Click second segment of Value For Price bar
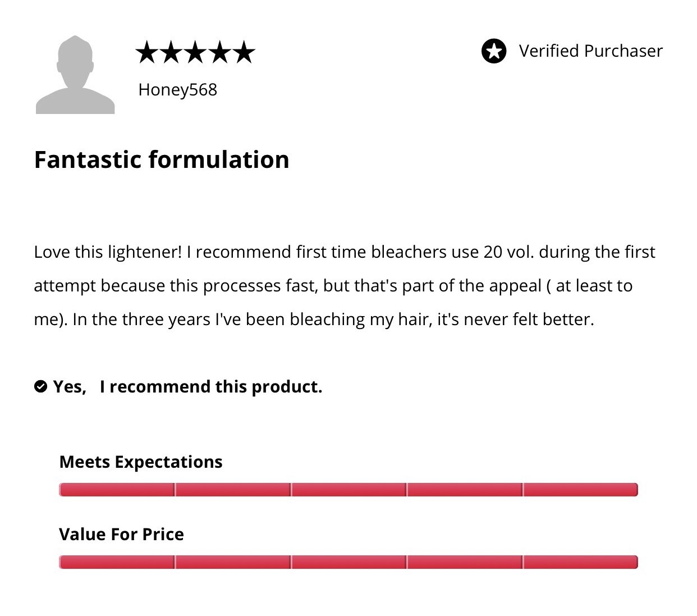Screen dimensions: 697x616 pos(233,562)
